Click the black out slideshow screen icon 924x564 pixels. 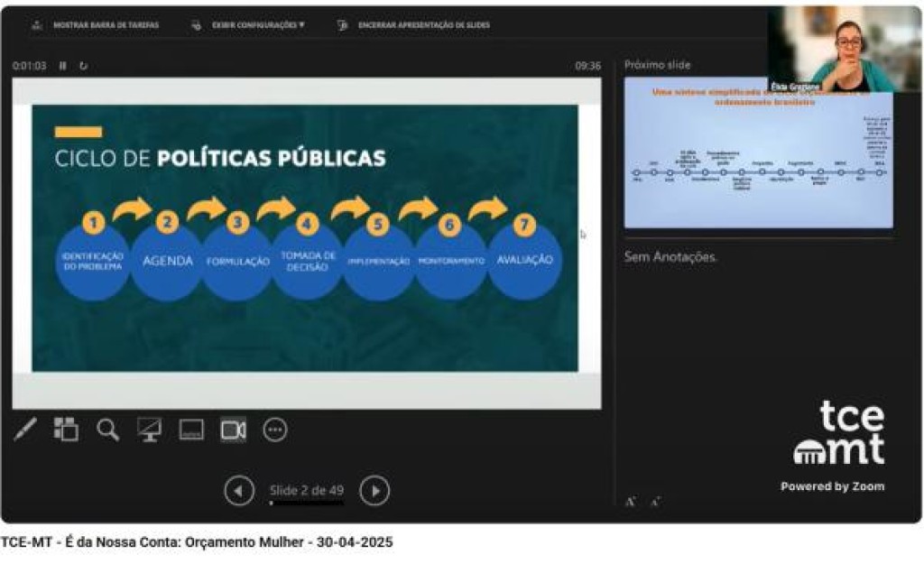click(150, 430)
